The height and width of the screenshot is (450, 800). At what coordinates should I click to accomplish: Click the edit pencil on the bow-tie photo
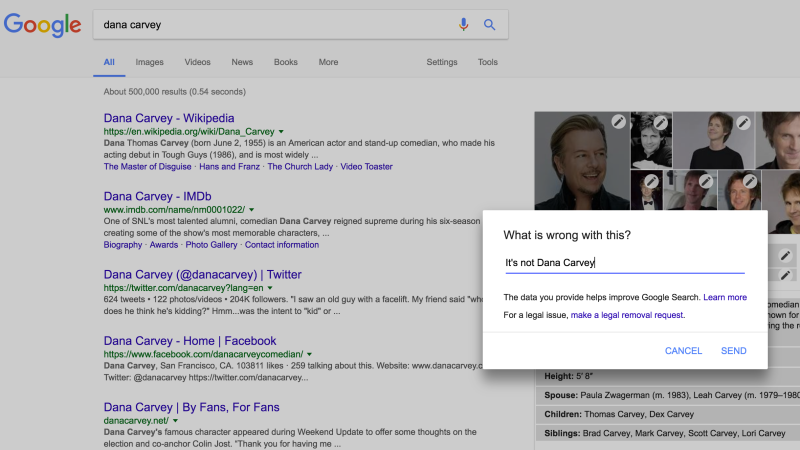[x=651, y=181]
